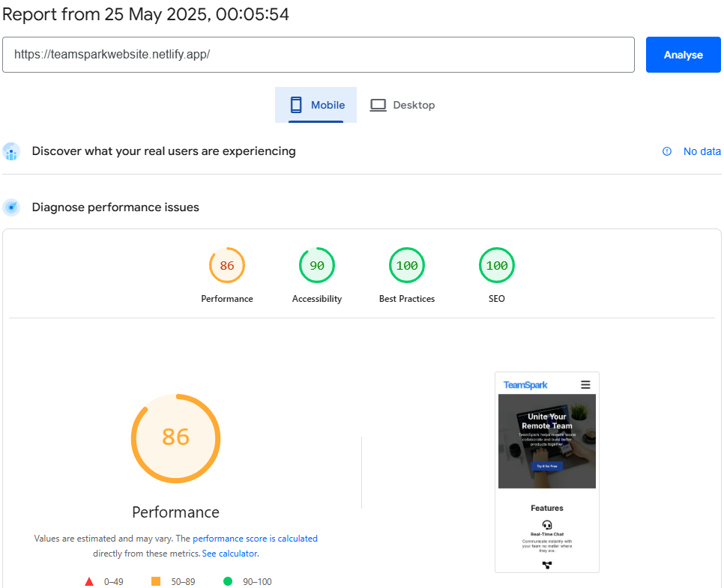
Task: Click Unite Your Remote Team headline in screenshot
Action: coord(547,421)
